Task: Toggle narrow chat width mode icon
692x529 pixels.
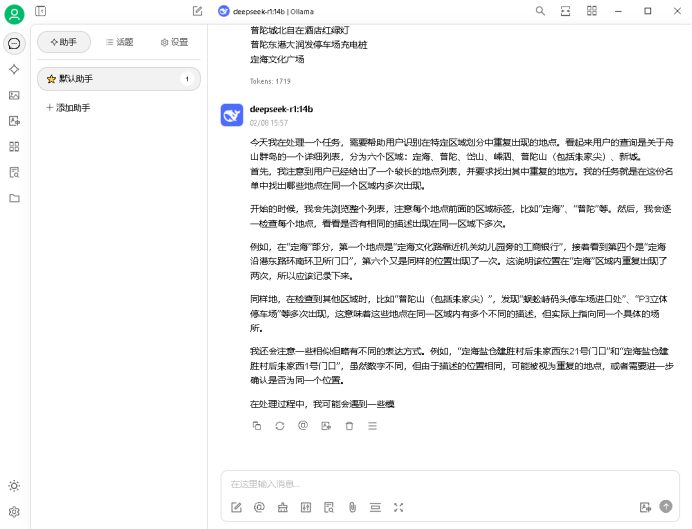Action: (x=565, y=11)
